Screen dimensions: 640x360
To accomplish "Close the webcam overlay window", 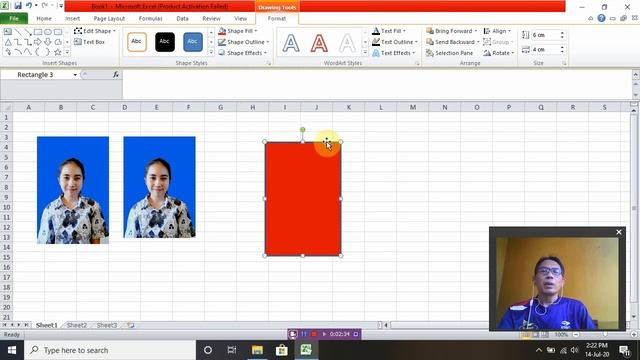I will pyautogui.click(x=619, y=232).
